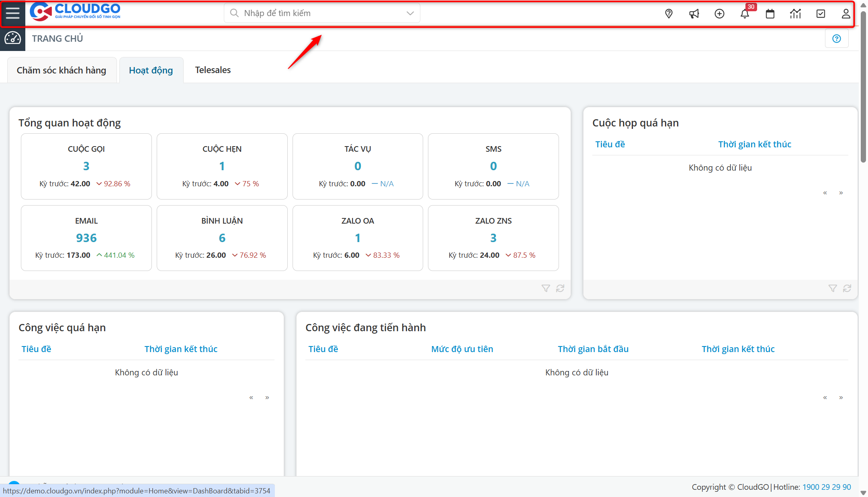Go to next page in Công việc quá hạn
Viewport: 868px width, 497px height.
267,397
